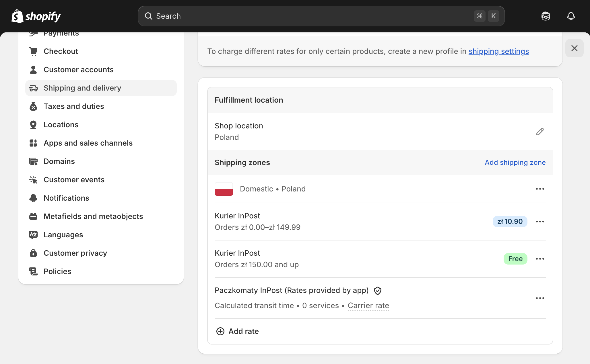Click the Customer accounts person icon
Screen dimensions: 590x364
33,70
